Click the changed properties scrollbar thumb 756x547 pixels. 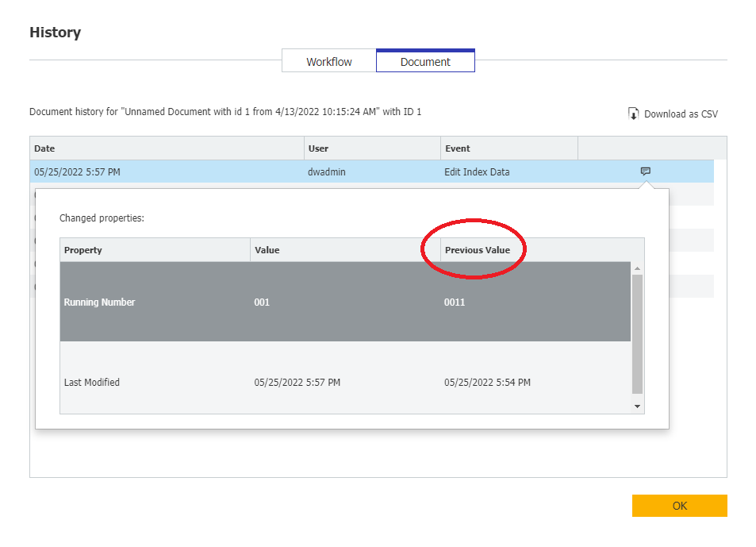637,333
